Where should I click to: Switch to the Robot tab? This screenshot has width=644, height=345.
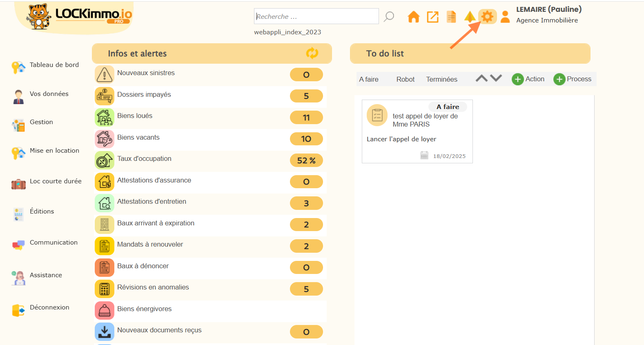click(405, 79)
